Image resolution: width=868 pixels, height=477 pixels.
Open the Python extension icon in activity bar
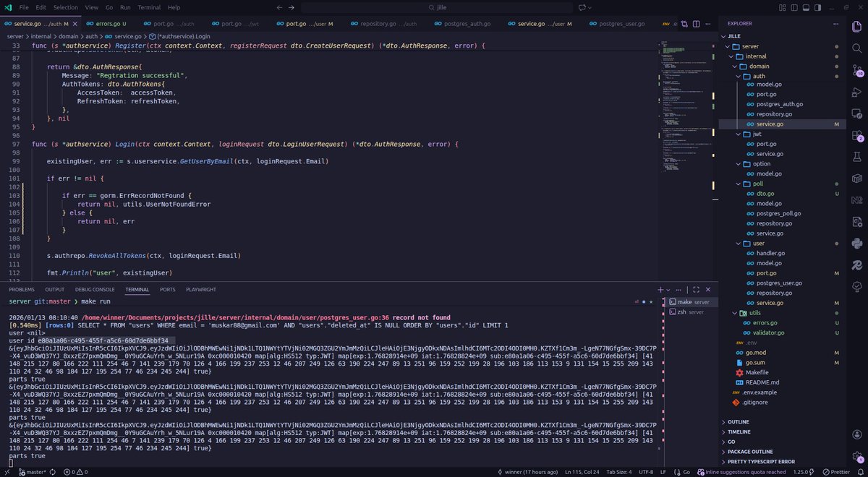pos(857,242)
